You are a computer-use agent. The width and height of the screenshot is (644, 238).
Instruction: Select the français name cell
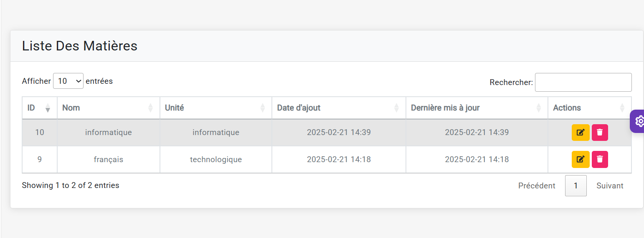click(109, 159)
